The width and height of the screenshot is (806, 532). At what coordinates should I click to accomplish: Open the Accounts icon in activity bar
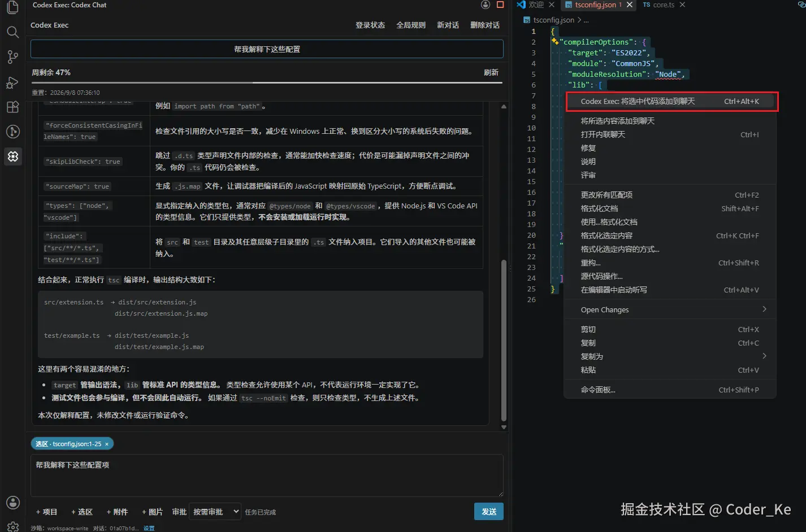point(12,503)
